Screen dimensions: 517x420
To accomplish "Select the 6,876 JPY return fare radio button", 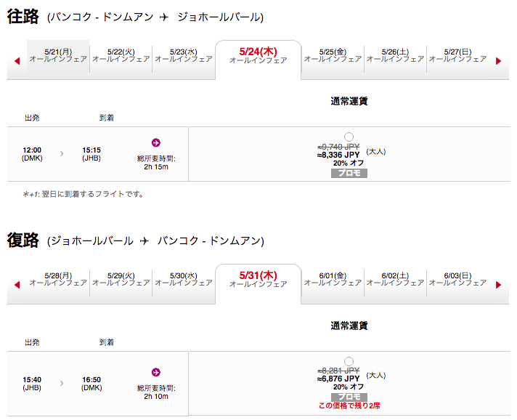I will pos(349,361).
